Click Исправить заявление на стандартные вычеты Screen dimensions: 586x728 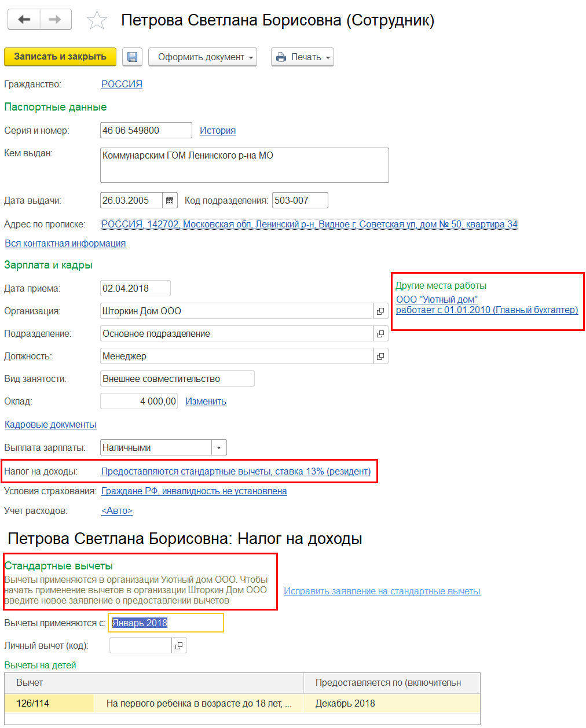click(x=382, y=591)
